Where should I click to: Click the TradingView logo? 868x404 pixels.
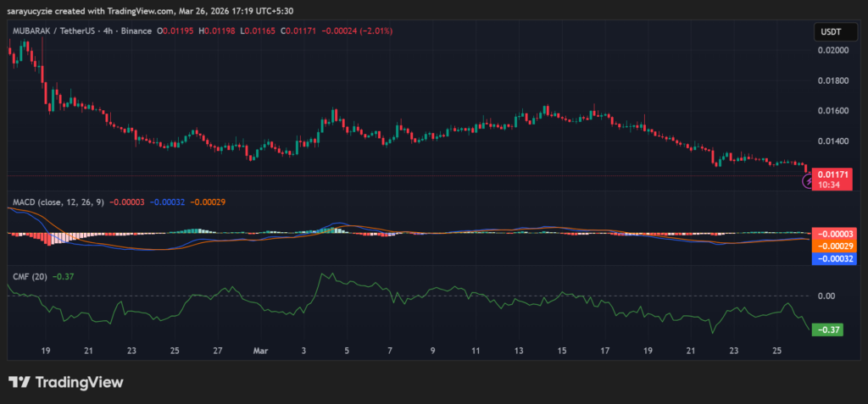coord(66,382)
